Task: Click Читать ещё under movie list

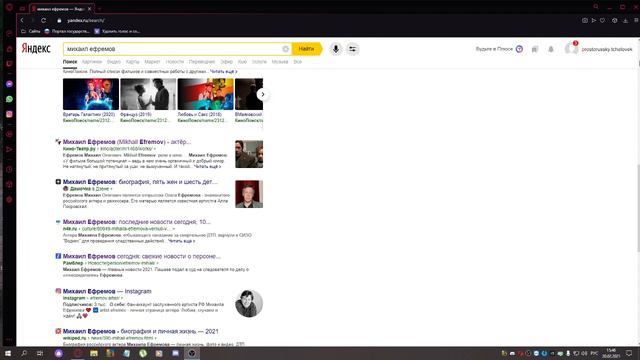Action: [224, 71]
